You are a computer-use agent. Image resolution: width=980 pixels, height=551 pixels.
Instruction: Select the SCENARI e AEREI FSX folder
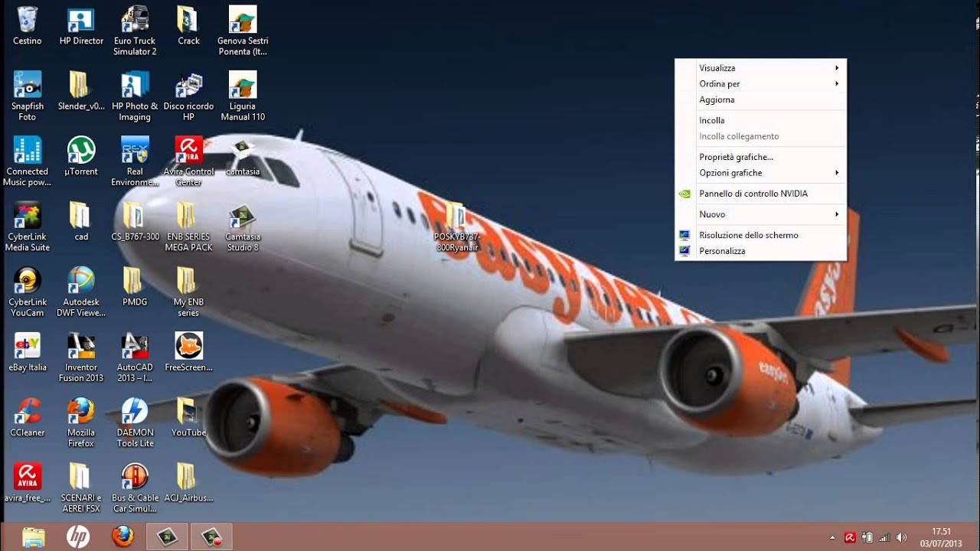pyautogui.click(x=81, y=488)
